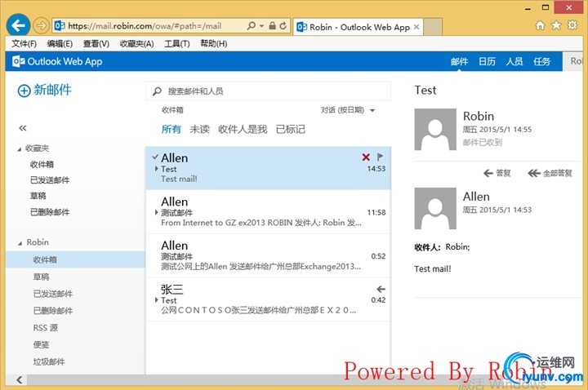Switch to Mail (邮件) in top navigation

459,61
